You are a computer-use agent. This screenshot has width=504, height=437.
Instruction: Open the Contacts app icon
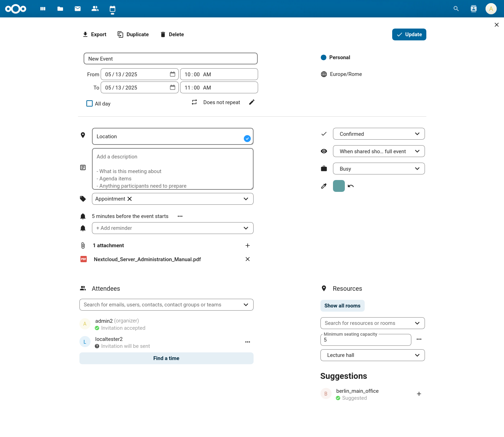95,9
